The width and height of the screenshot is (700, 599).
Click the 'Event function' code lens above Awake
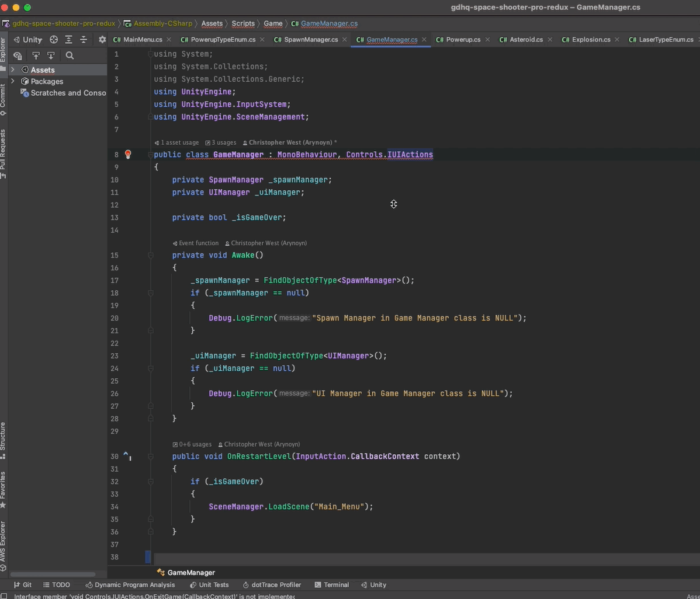point(196,243)
